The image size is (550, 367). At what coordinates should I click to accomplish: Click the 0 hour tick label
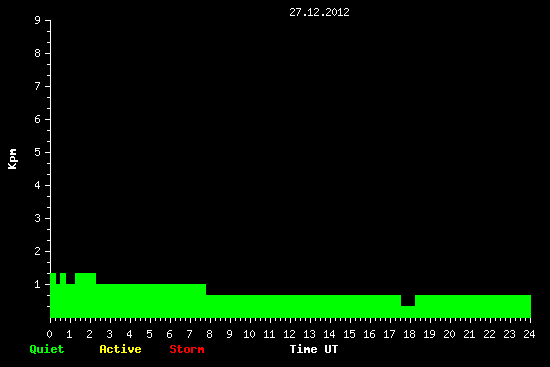pos(49,334)
